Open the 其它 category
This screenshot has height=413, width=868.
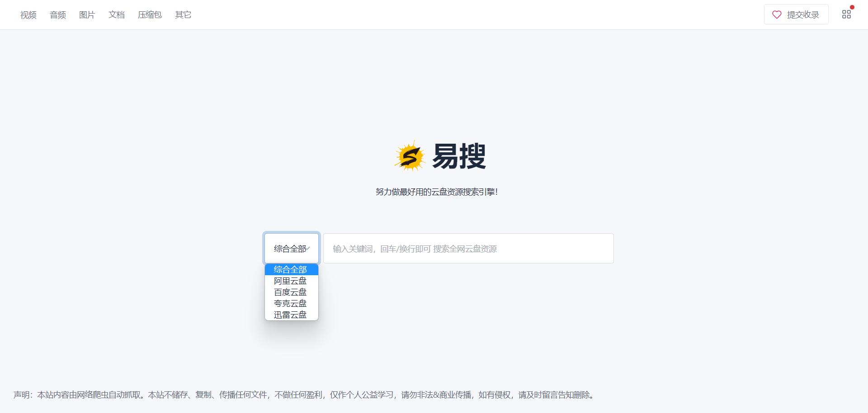183,14
